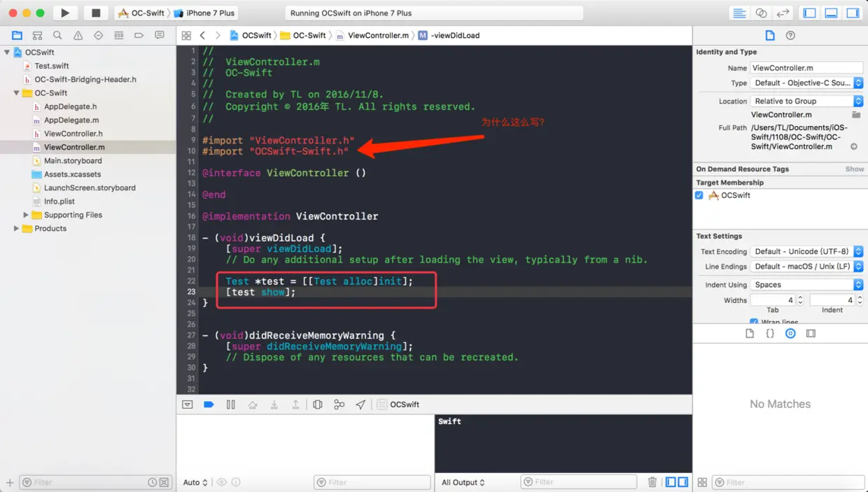Open the Location Relative to Group dropdown
Screen dimensions: 868x492
pos(806,101)
